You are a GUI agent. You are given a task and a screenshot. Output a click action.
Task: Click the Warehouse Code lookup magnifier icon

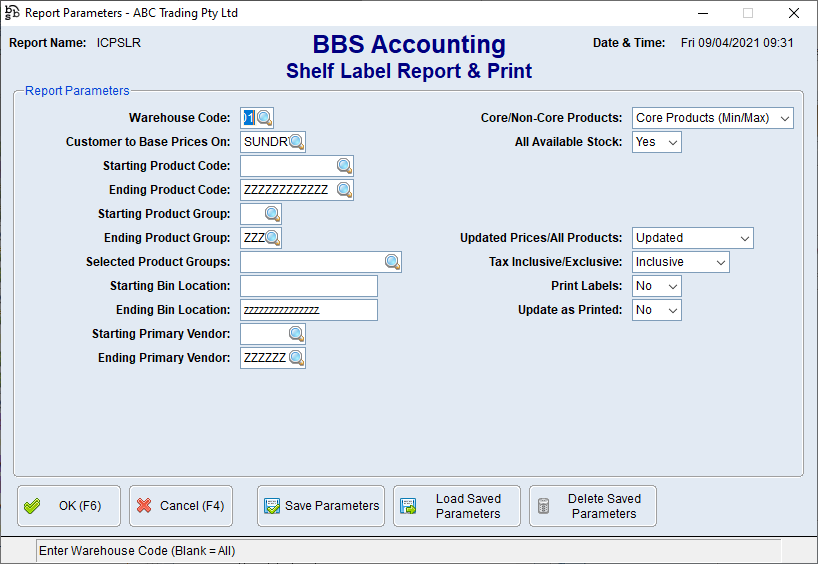point(265,118)
